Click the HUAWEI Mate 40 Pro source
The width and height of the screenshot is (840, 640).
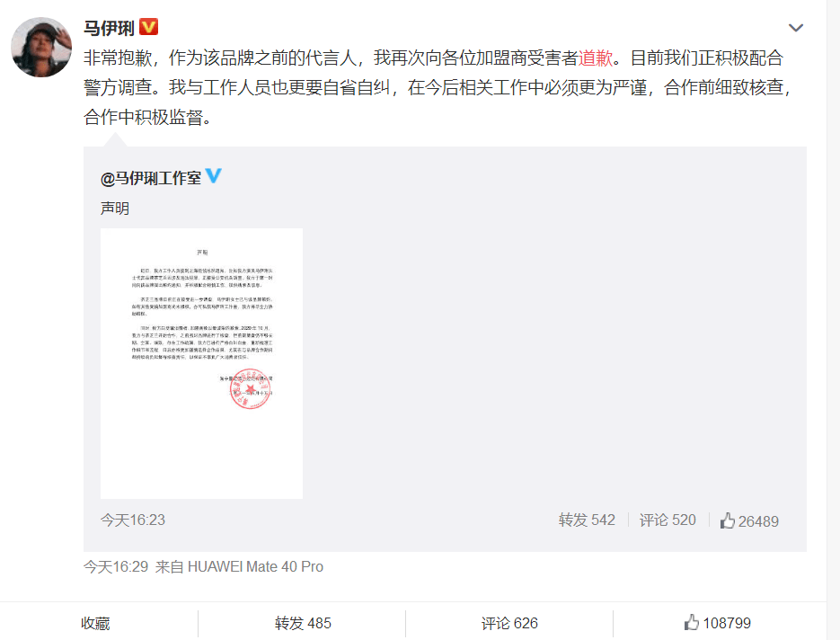(x=255, y=566)
